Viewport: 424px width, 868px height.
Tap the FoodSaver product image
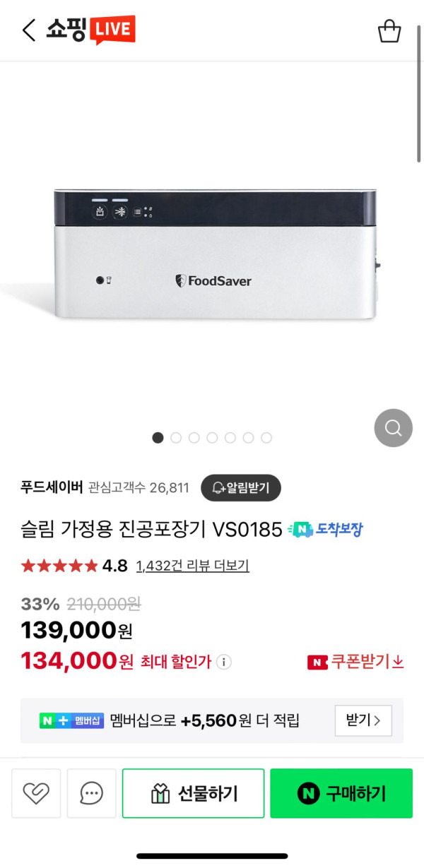point(216,256)
